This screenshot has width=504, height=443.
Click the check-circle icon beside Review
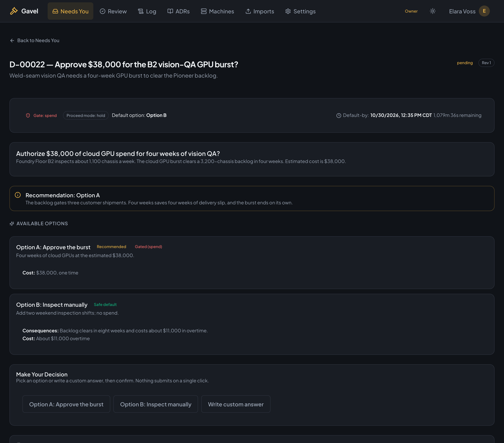click(x=103, y=11)
